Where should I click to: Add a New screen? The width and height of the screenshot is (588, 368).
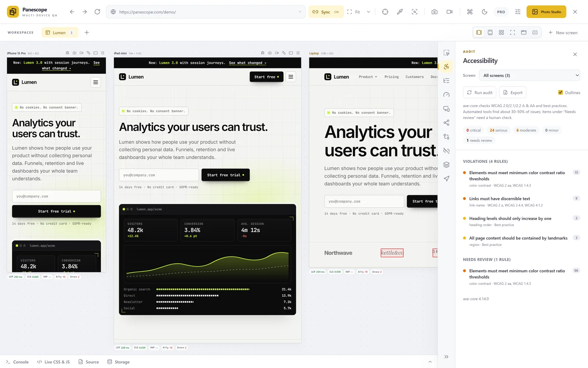coord(563,33)
